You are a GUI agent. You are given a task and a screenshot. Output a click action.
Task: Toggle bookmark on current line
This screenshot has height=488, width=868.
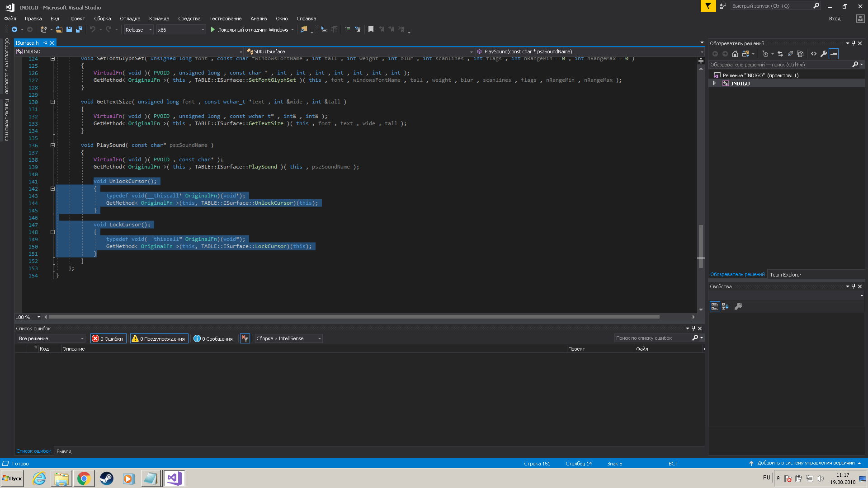click(371, 30)
